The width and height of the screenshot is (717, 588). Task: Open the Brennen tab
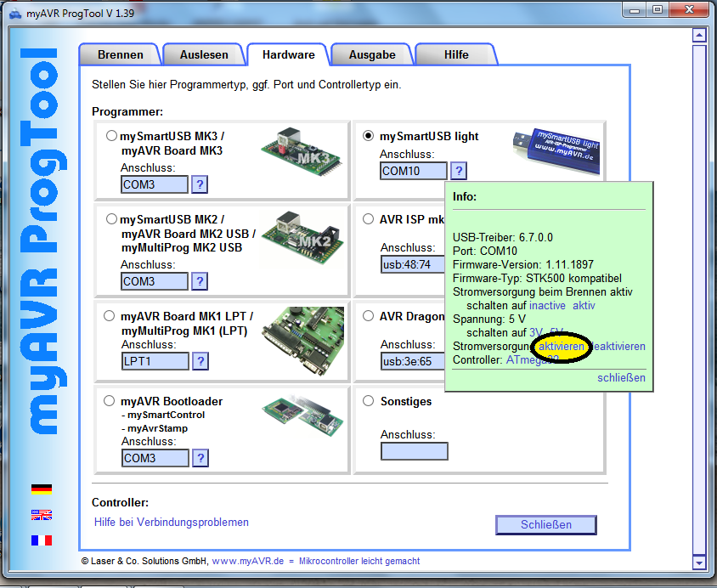pyautogui.click(x=121, y=55)
